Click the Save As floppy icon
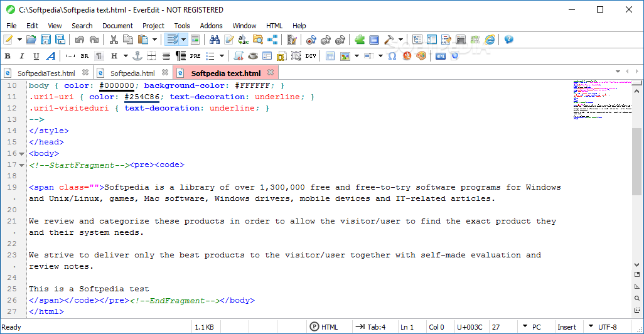 60,40
